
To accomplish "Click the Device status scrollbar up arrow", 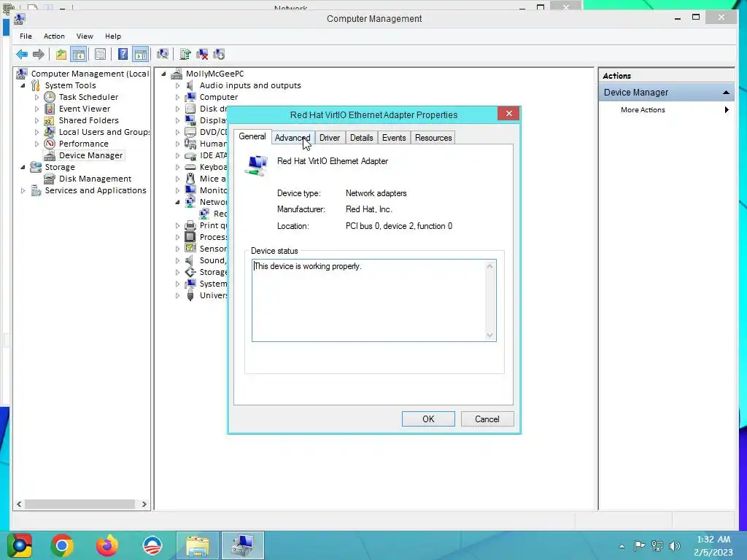I will click(x=489, y=266).
